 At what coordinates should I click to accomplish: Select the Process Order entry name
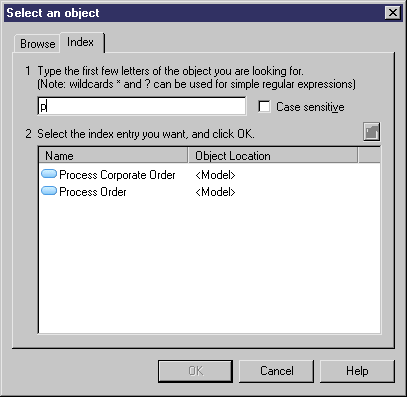[93, 192]
